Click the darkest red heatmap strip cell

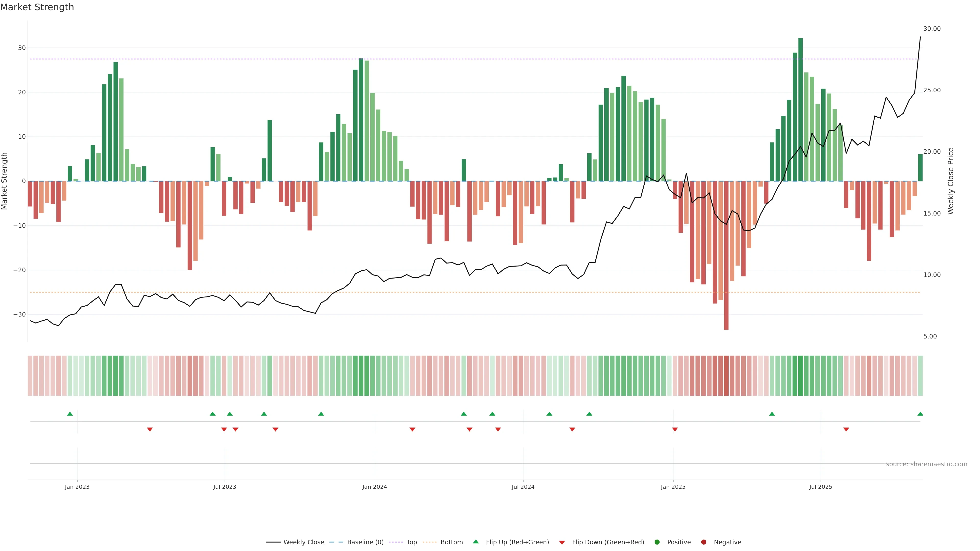(x=726, y=375)
